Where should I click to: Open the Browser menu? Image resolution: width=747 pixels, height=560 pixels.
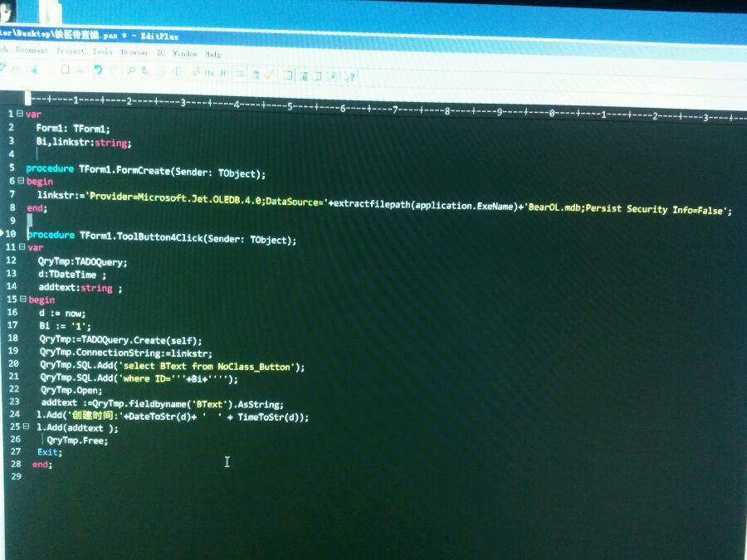coord(134,52)
